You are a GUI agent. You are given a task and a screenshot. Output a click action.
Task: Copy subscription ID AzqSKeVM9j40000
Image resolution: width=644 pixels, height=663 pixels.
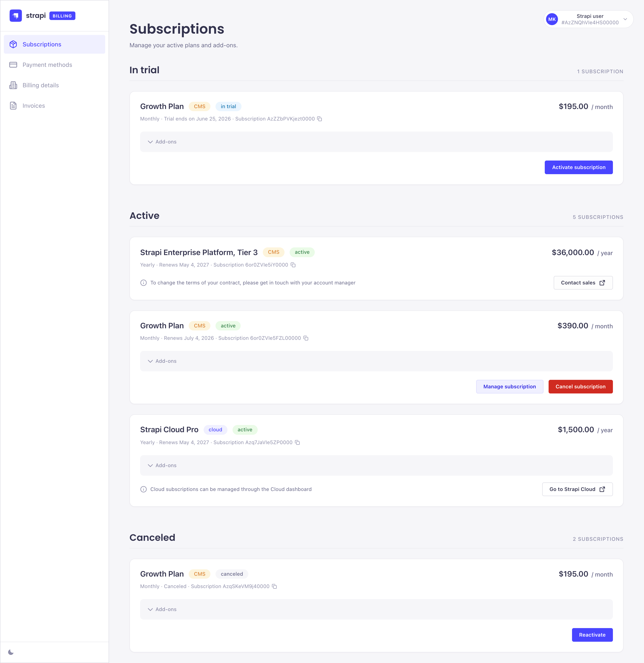click(x=275, y=586)
